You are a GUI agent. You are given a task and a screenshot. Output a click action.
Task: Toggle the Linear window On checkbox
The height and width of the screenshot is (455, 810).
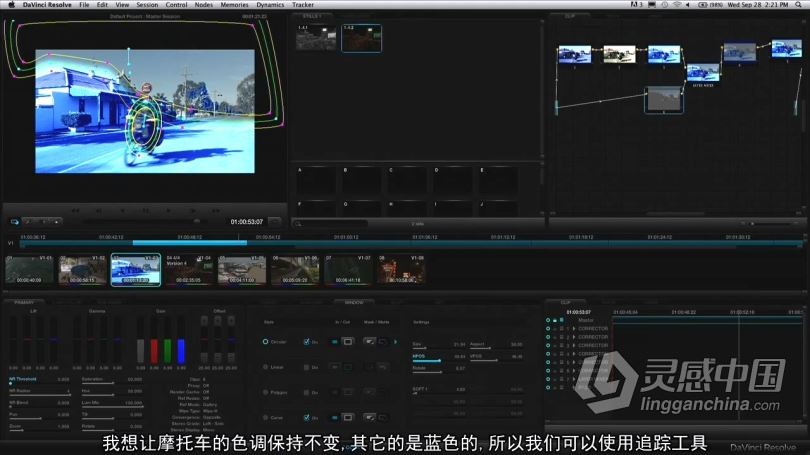click(306, 367)
